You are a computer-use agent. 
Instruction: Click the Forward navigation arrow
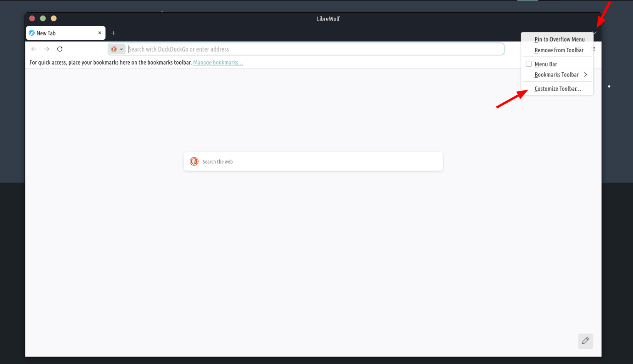click(x=47, y=49)
